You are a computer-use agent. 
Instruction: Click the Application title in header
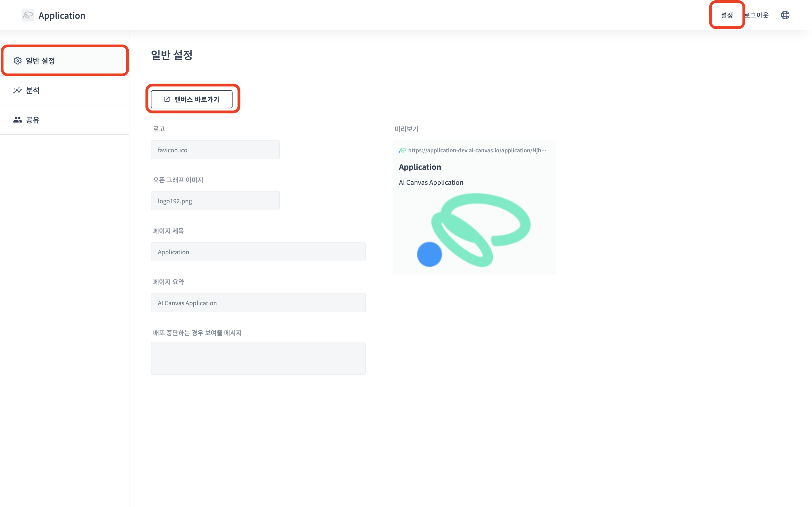[x=62, y=16]
